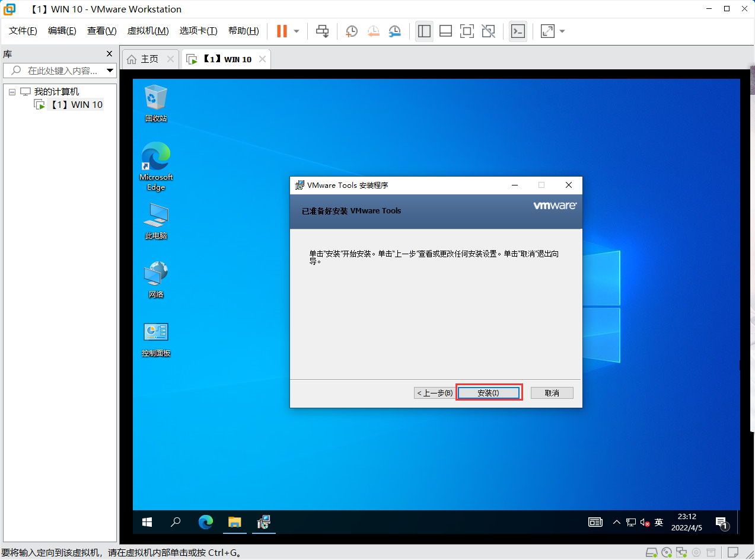Click the 控制面板 desktop icon

(x=156, y=339)
